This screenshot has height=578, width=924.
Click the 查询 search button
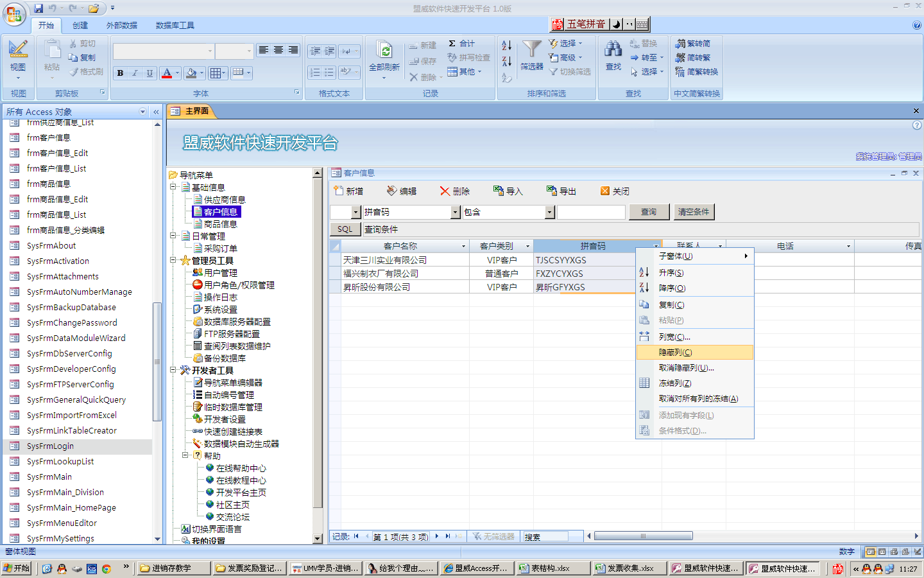click(649, 212)
